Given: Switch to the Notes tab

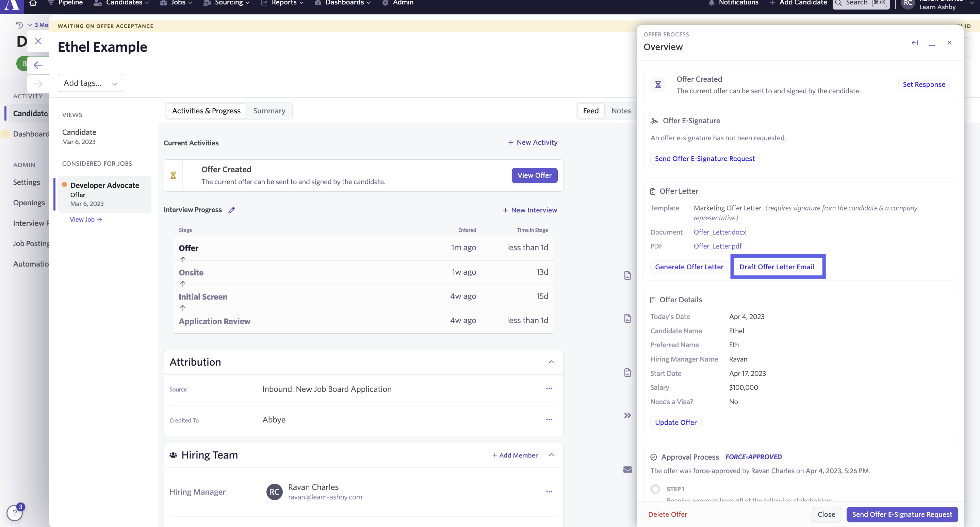Looking at the screenshot, I should 621,111.
